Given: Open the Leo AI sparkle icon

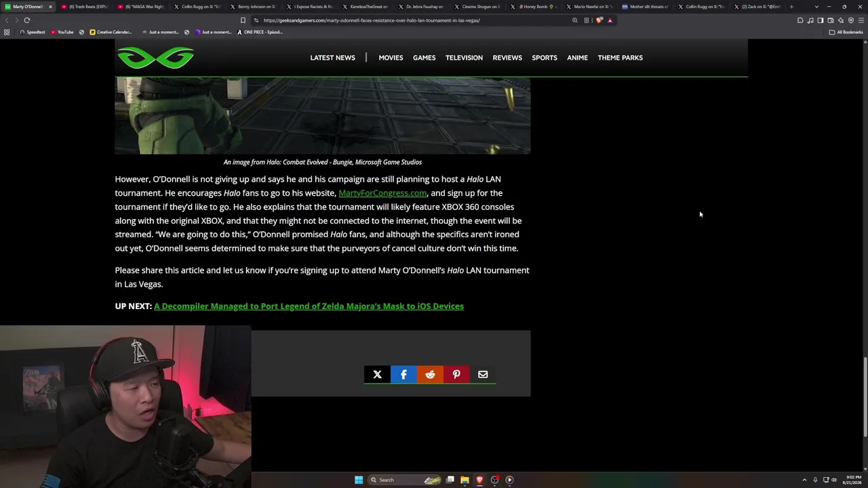Looking at the screenshot, I should tap(841, 20).
